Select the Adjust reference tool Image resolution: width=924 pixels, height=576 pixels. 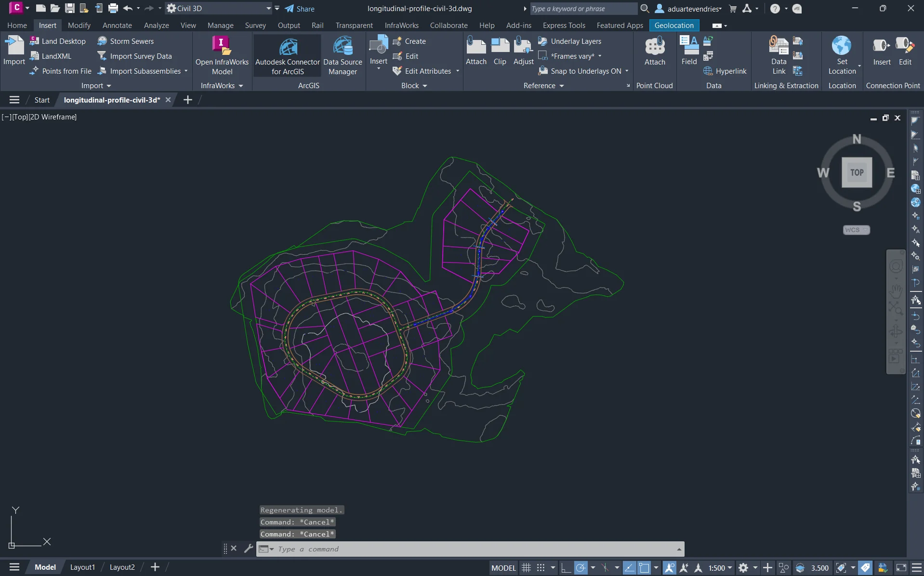coord(524,51)
